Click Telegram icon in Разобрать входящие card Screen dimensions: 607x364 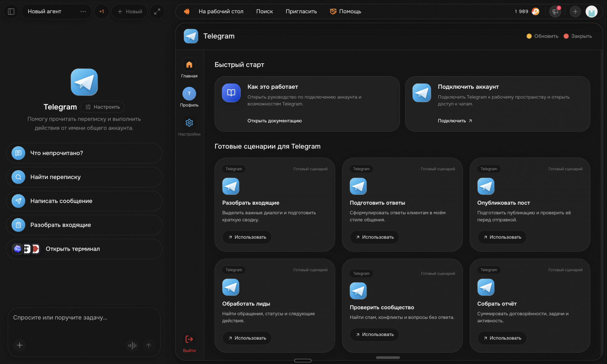coord(231,186)
